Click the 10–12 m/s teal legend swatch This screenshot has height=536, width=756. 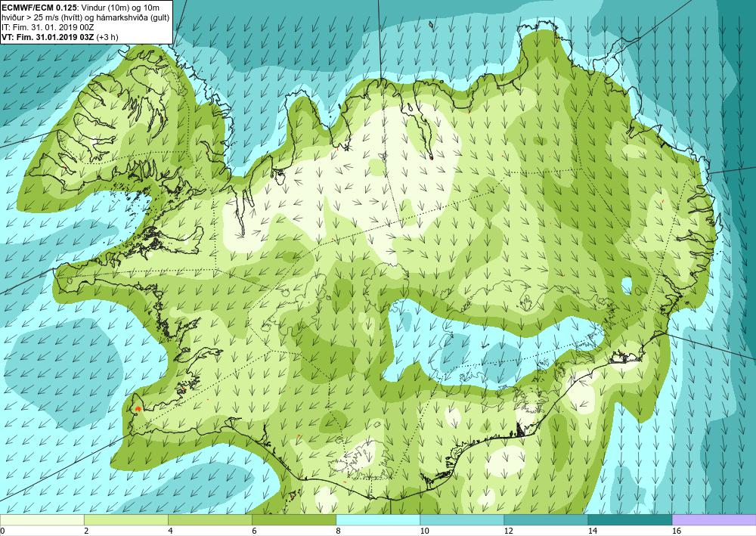pyautogui.click(x=462, y=519)
